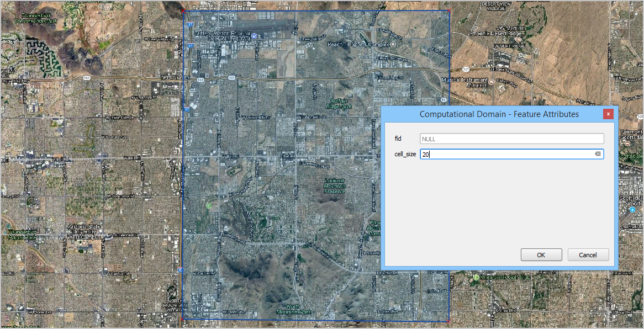Screen dimensions: 644x329
Task: Click the clear icon in cell_size field
Action: click(598, 154)
